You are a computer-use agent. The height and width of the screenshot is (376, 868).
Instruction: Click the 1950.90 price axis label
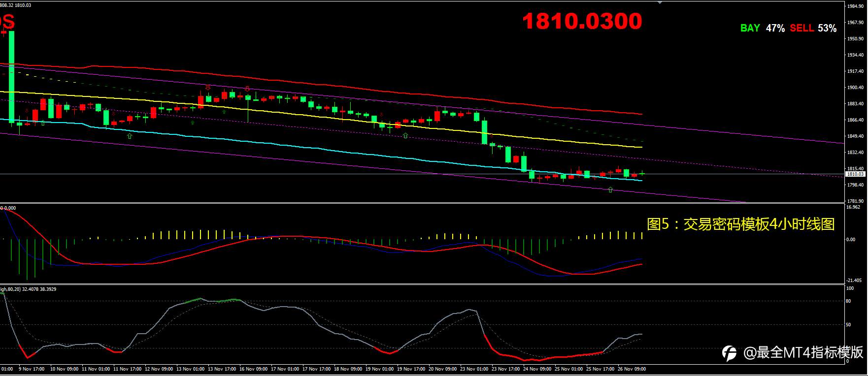[x=855, y=39]
